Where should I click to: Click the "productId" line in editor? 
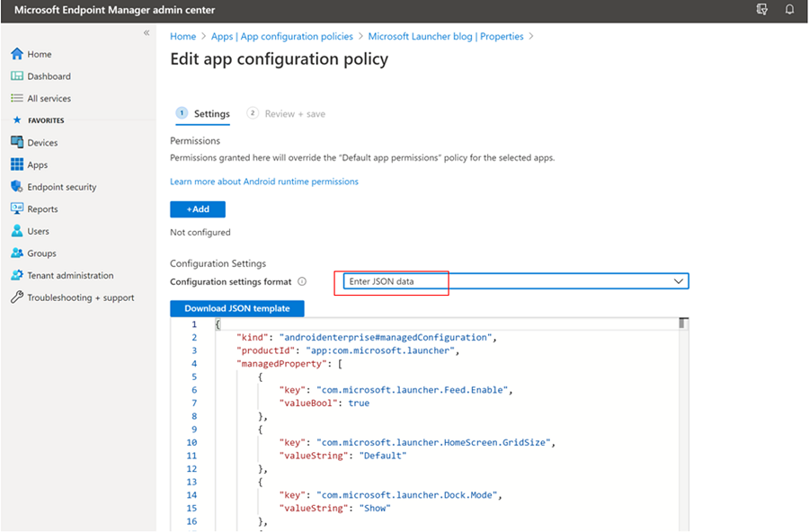pos(348,350)
